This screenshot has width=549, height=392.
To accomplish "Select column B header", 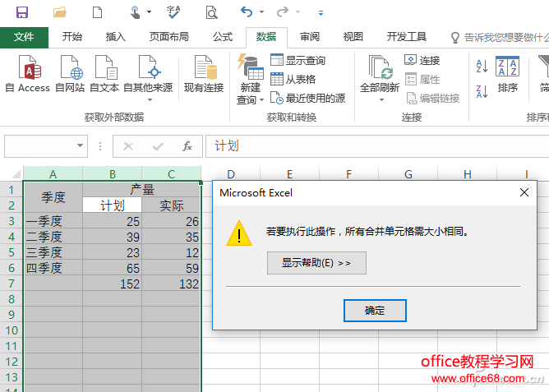I will coord(112,173).
